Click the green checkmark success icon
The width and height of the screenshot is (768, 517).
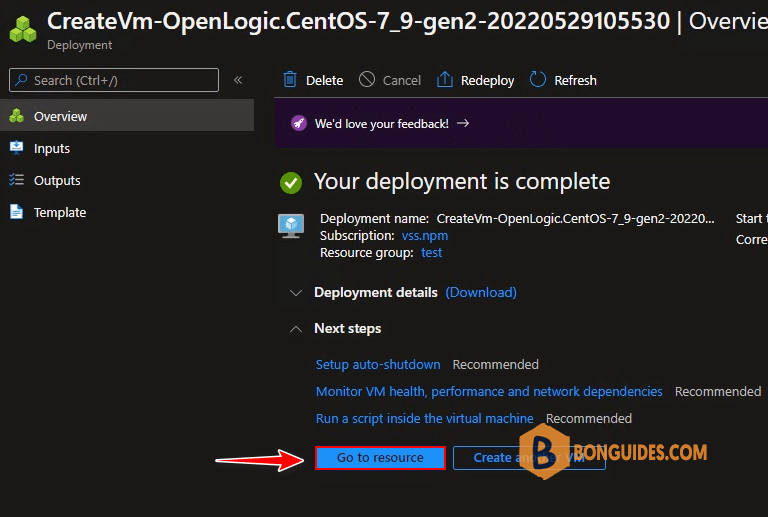click(x=291, y=183)
